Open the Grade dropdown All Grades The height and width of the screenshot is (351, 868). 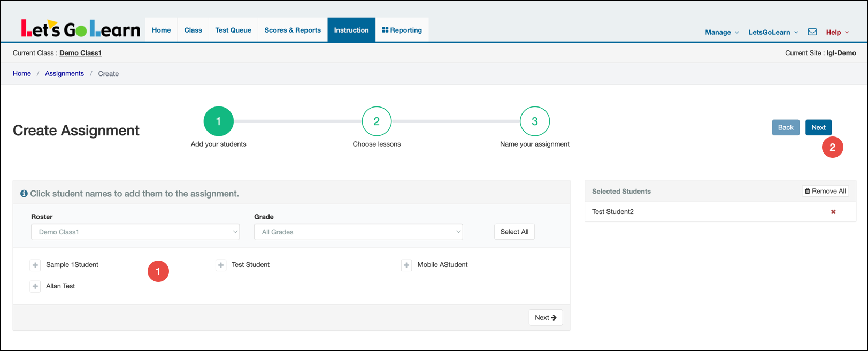(358, 232)
